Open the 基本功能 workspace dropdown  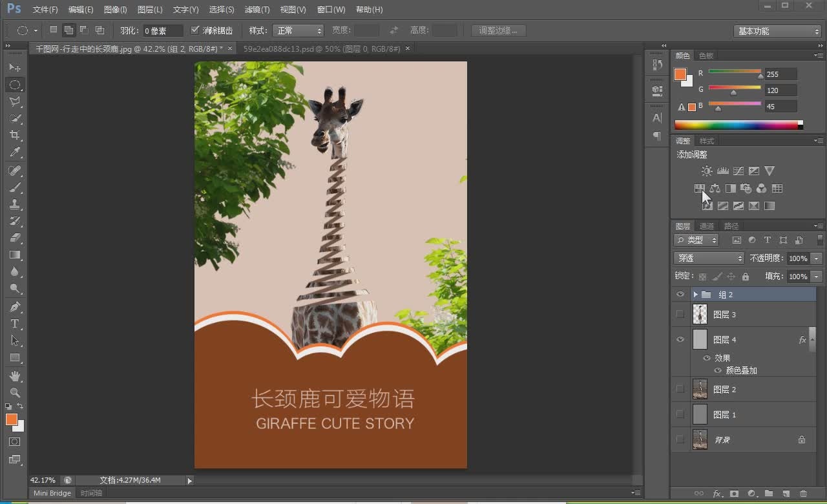(777, 31)
